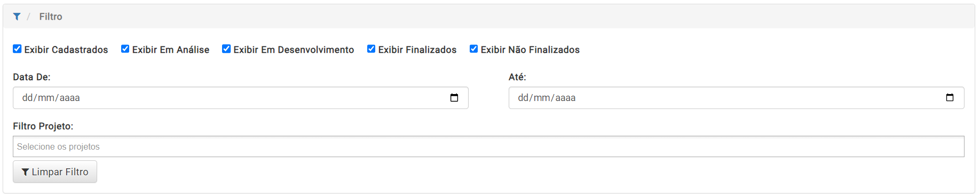
Task: Click the Data De: field label
Action: coord(31,77)
